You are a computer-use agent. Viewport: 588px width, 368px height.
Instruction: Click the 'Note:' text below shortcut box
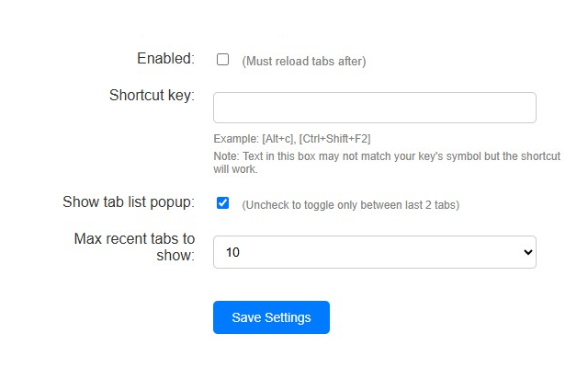[x=225, y=156]
